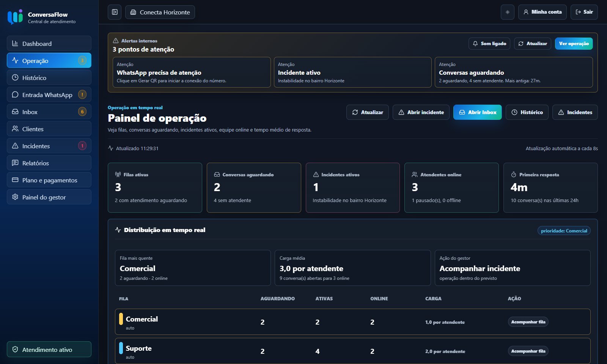Click the Fila mais quente Comercial card
Image resolution: width=607 pixels, height=364 pixels.
click(193, 268)
